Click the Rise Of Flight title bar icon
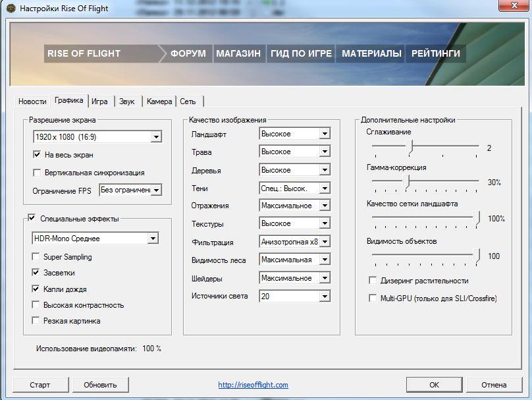The height and width of the screenshot is (400, 532). tap(11, 8)
